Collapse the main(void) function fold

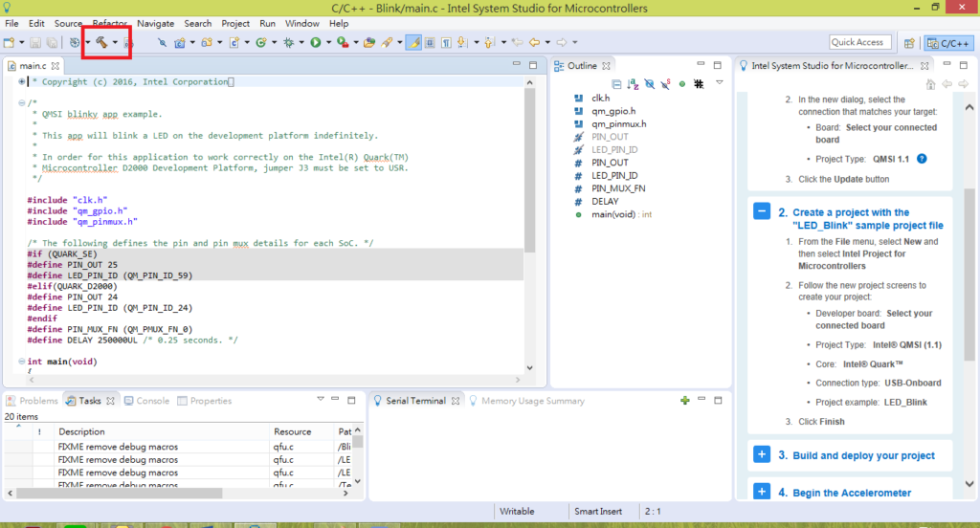click(22, 362)
